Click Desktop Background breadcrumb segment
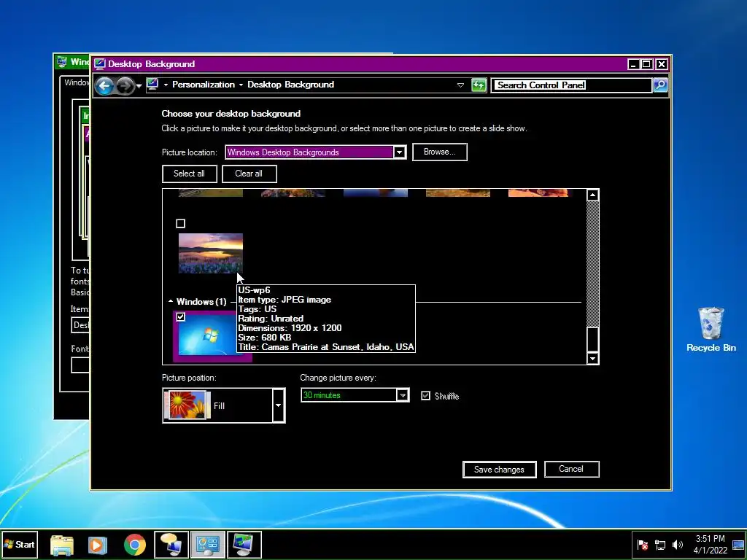 pyautogui.click(x=290, y=85)
